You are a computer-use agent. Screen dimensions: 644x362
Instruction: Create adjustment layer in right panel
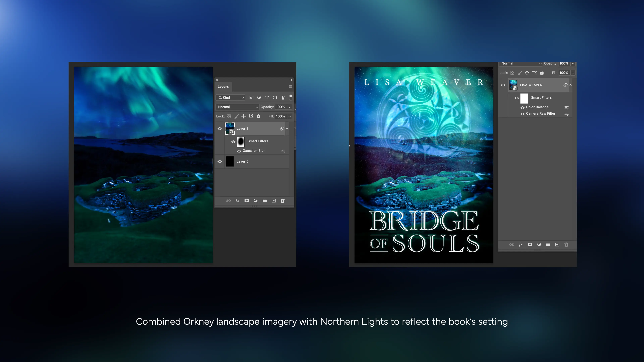pyautogui.click(x=539, y=245)
